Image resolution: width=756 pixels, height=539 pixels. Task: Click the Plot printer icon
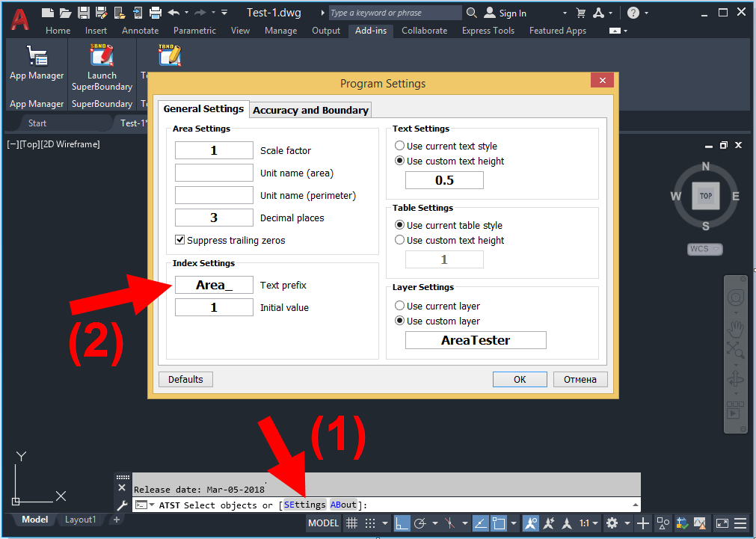pyautogui.click(x=156, y=13)
